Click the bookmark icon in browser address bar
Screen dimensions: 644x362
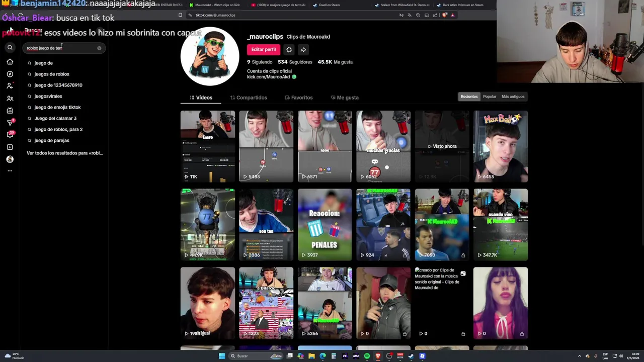pyautogui.click(x=180, y=15)
